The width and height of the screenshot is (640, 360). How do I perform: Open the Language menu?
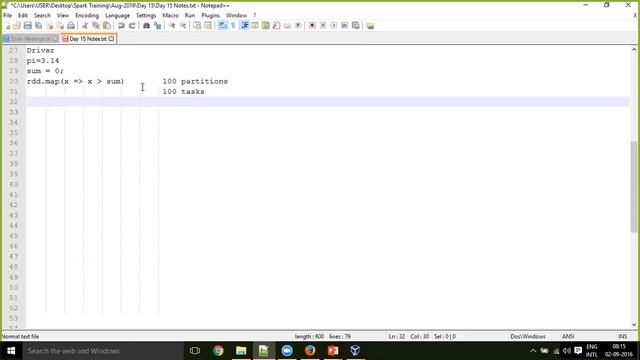[x=118, y=16]
